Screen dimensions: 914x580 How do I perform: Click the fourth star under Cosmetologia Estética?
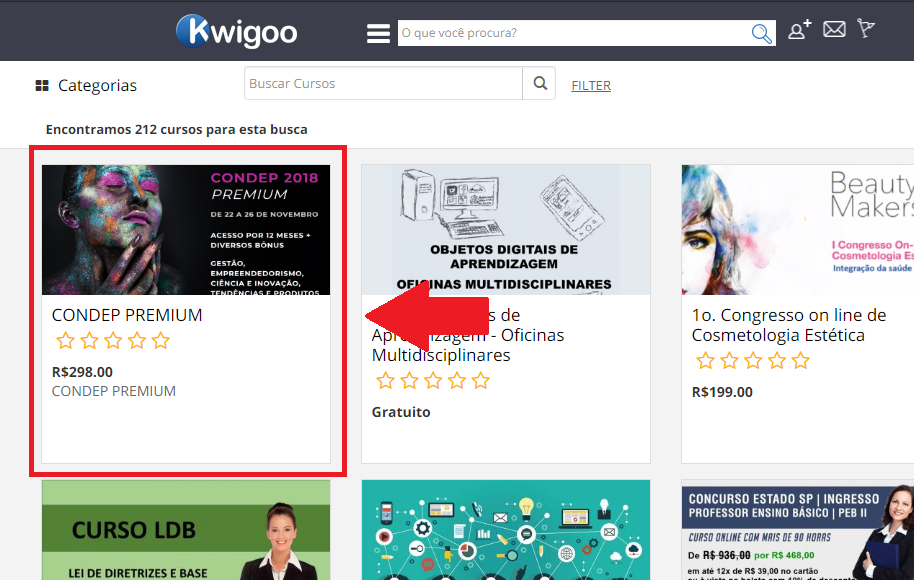[777, 361]
